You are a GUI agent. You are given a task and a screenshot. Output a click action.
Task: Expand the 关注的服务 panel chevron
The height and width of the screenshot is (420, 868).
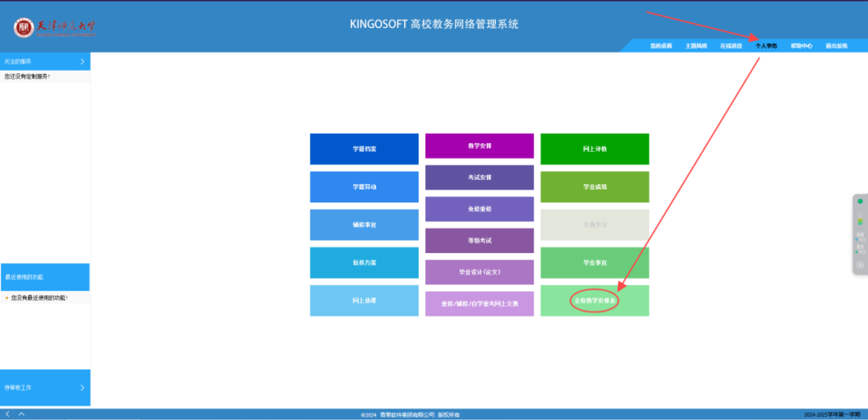(x=82, y=61)
